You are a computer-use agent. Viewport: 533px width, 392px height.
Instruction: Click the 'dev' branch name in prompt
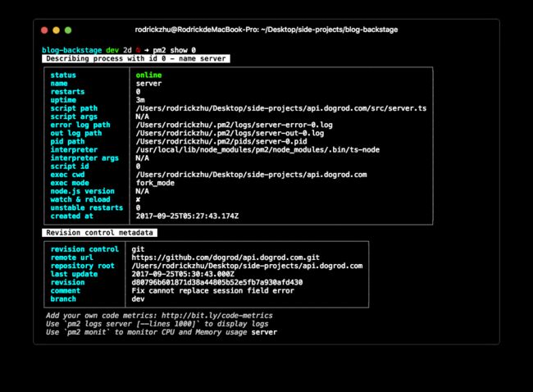tap(112, 50)
